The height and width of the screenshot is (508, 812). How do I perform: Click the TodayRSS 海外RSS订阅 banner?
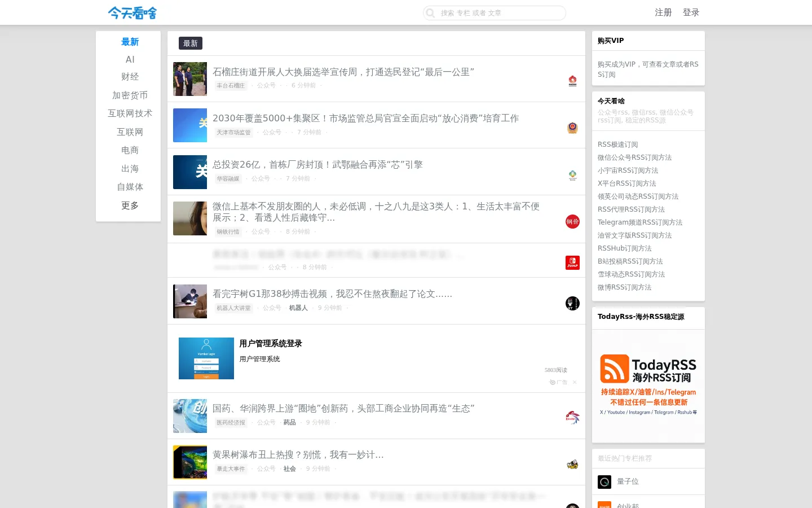[648, 386]
